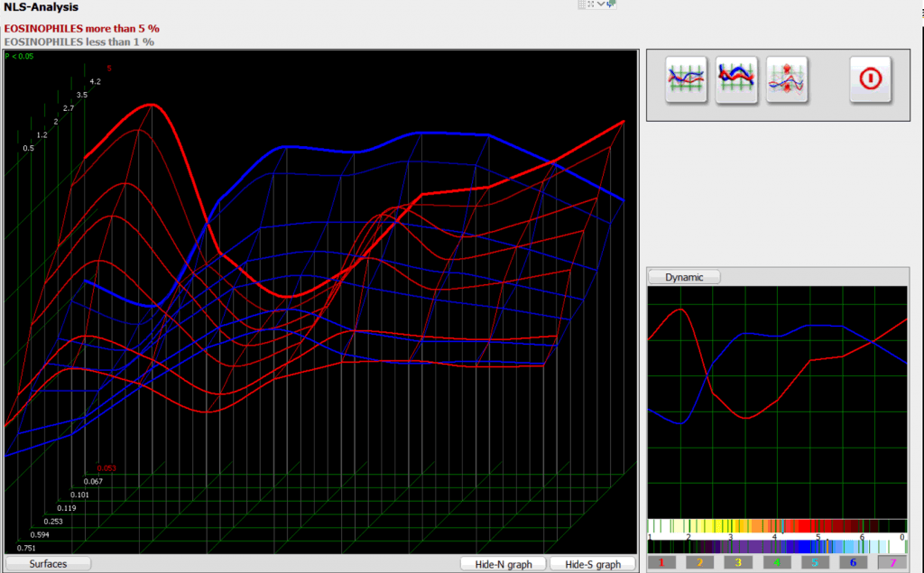Expand the Surfaces options
924x573 pixels.
(x=47, y=563)
